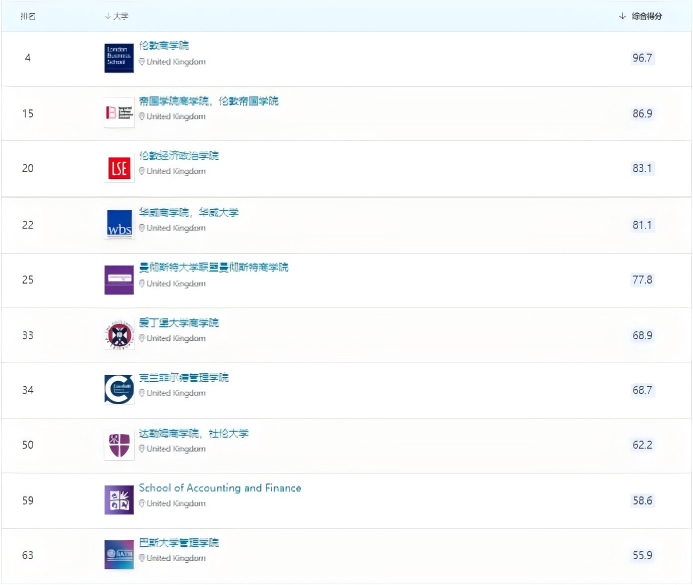Image resolution: width=693 pixels, height=585 pixels.
Task: Open 伦敦经济政治学院 link
Action: (179, 156)
